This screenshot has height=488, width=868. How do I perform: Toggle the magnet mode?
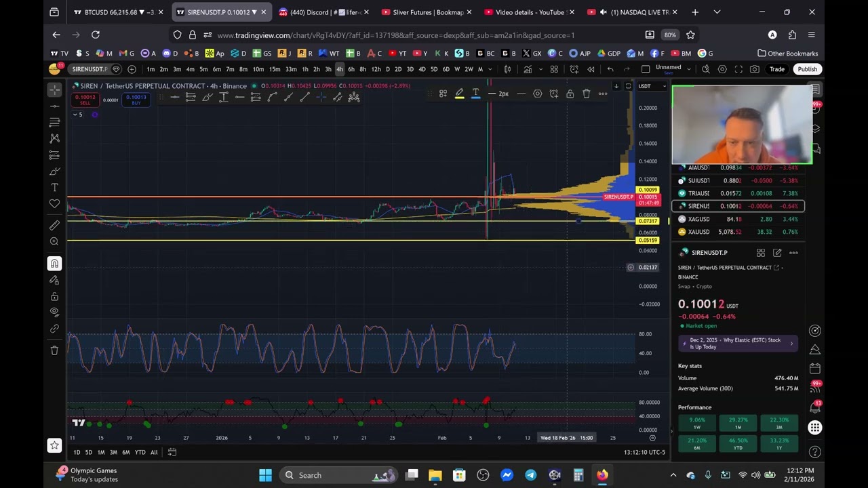pos(54,264)
